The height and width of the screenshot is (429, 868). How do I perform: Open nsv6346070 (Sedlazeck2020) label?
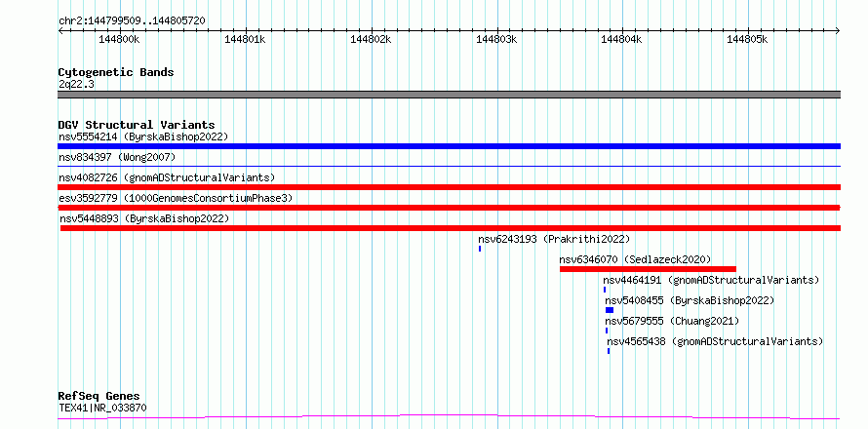[635, 259]
